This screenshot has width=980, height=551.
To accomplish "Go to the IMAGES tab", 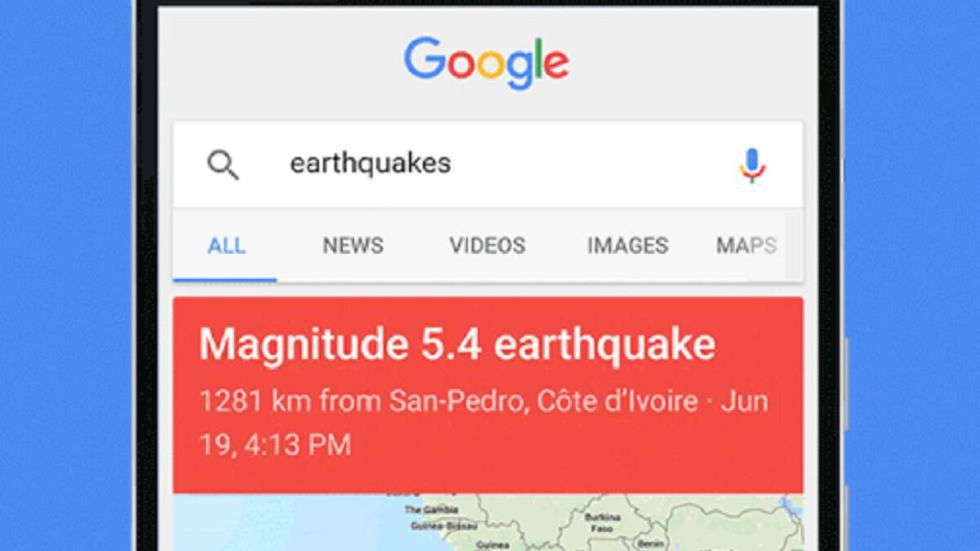I will click(x=627, y=245).
